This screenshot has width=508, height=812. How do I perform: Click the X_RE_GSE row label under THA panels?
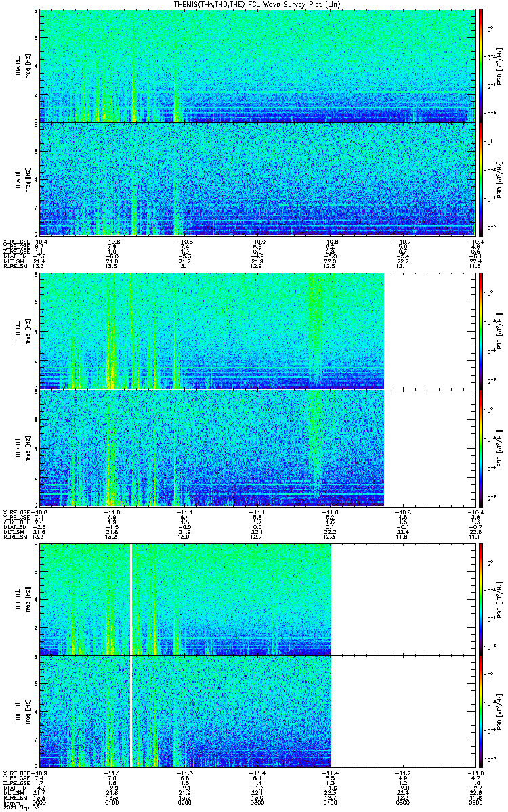coord(15,242)
